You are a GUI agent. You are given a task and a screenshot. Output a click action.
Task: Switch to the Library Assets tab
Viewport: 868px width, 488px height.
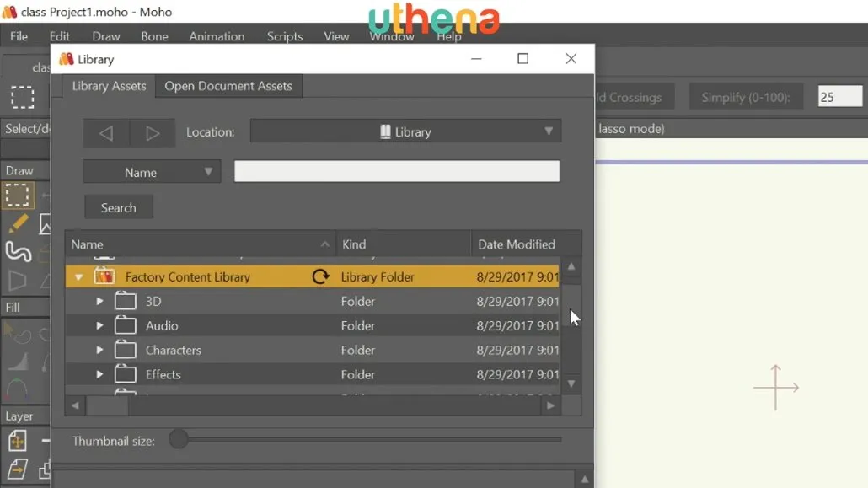pyautogui.click(x=109, y=86)
